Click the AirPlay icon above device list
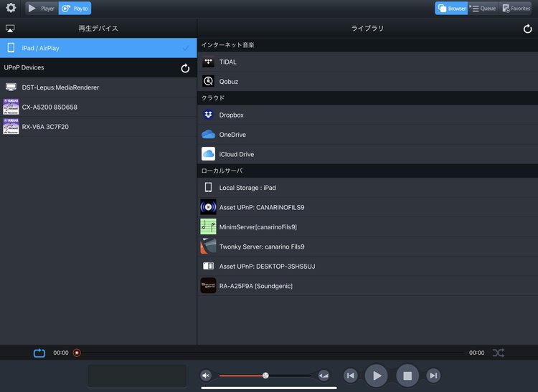 pyautogui.click(x=10, y=29)
